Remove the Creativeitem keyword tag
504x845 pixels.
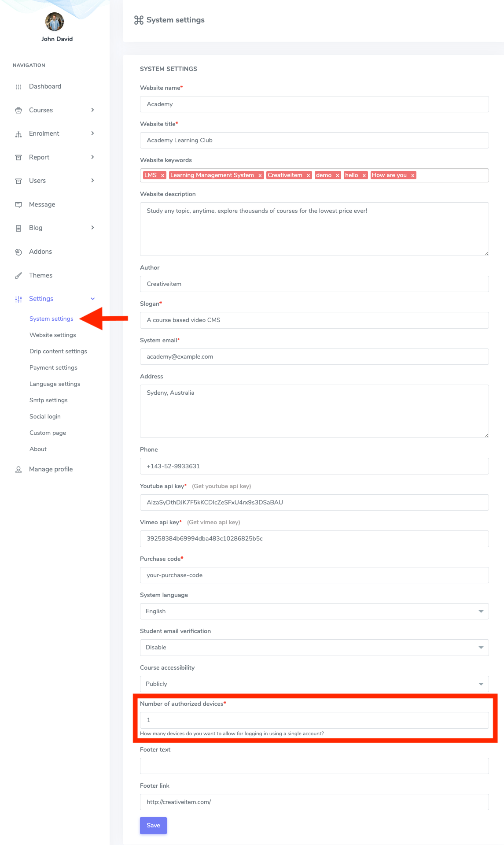[x=307, y=175]
